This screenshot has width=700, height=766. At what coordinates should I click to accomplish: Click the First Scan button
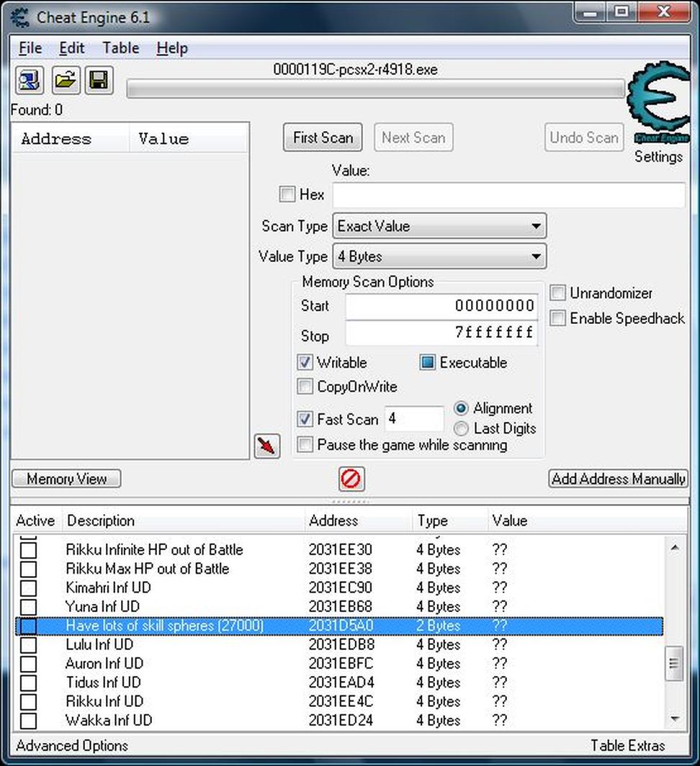(323, 138)
